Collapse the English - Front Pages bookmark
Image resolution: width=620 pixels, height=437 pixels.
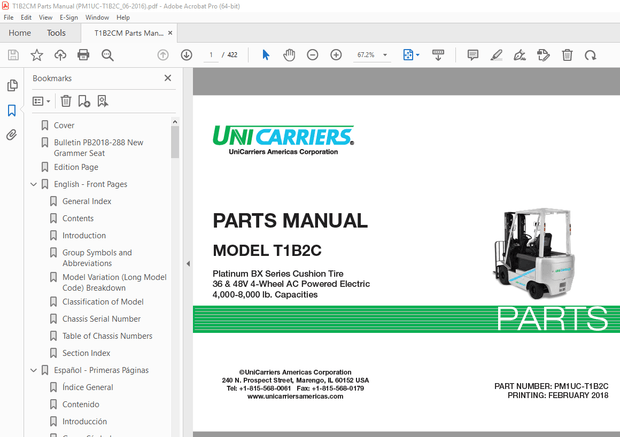(x=34, y=184)
